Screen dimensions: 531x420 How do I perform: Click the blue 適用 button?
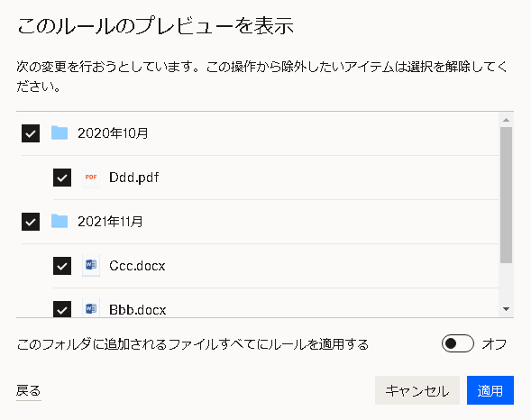click(490, 390)
